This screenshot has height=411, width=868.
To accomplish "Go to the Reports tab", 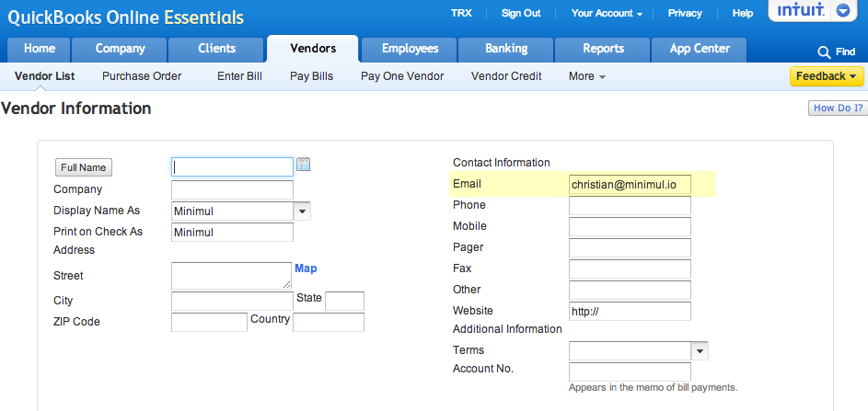I will (603, 49).
